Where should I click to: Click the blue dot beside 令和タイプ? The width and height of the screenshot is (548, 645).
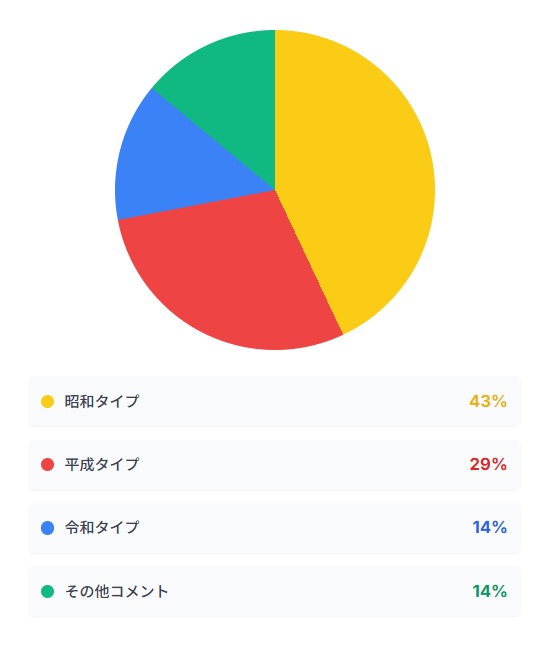tap(47, 528)
